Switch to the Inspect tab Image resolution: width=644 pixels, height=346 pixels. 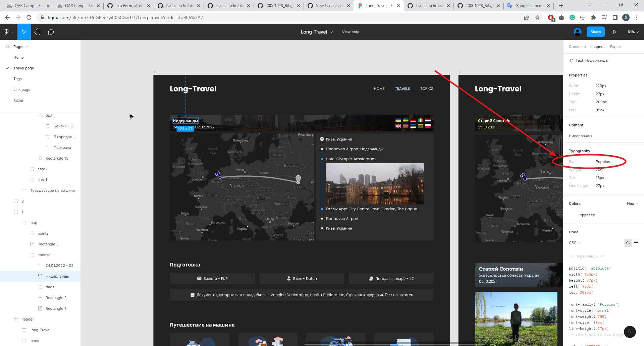598,47
